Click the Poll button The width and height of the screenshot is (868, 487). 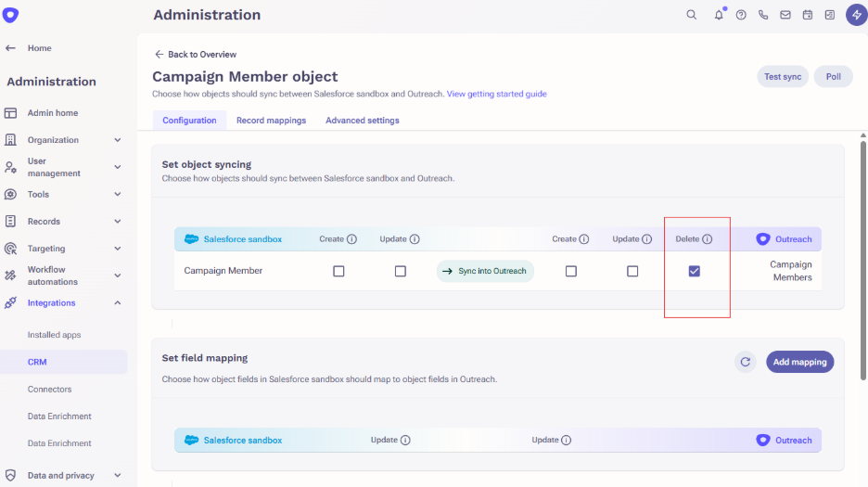833,76
